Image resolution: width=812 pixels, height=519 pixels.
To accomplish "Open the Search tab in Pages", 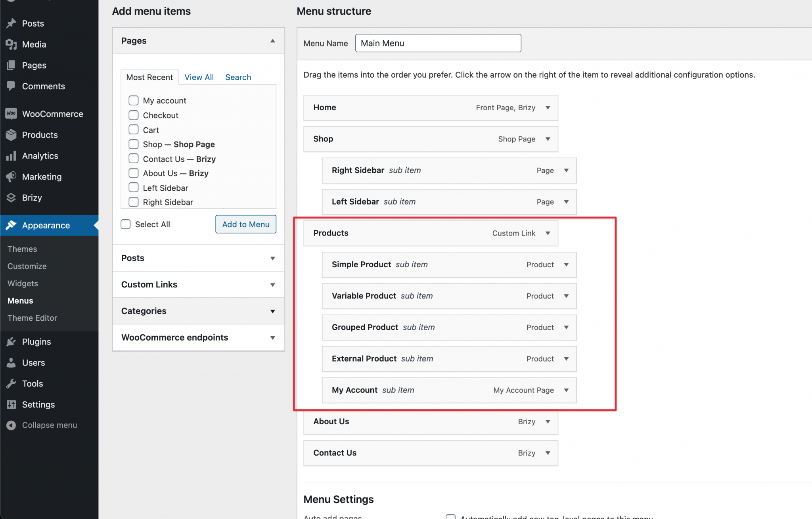I will 238,77.
